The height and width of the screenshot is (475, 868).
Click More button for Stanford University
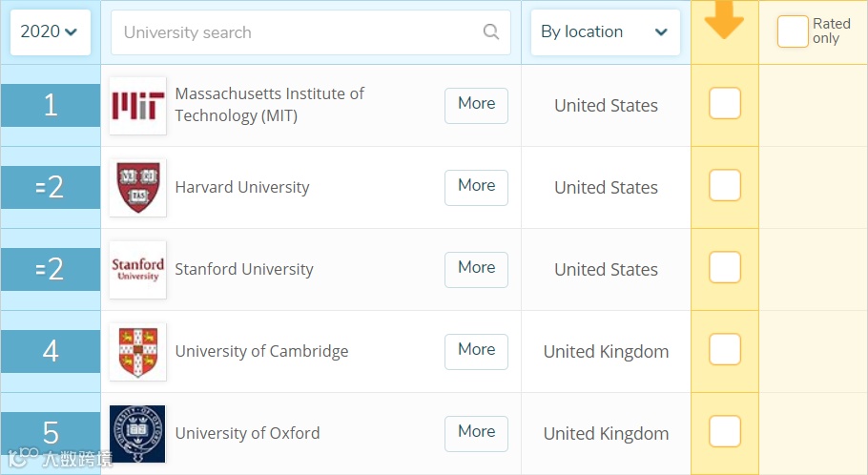(x=476, y=269)
